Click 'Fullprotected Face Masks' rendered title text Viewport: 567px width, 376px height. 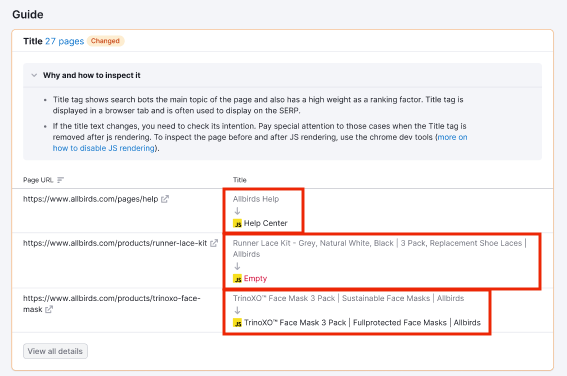[x=400, y=322]
